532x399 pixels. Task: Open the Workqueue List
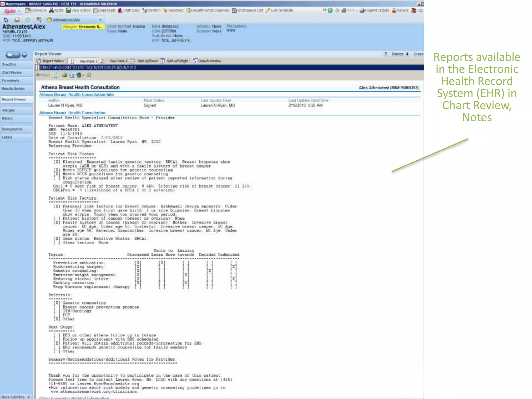[x=248, y=10]
